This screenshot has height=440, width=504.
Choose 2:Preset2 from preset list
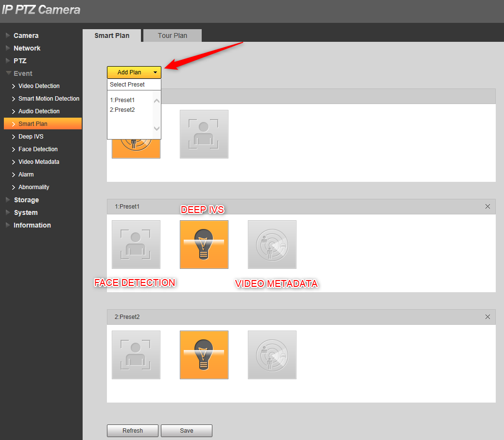[122, 110]
